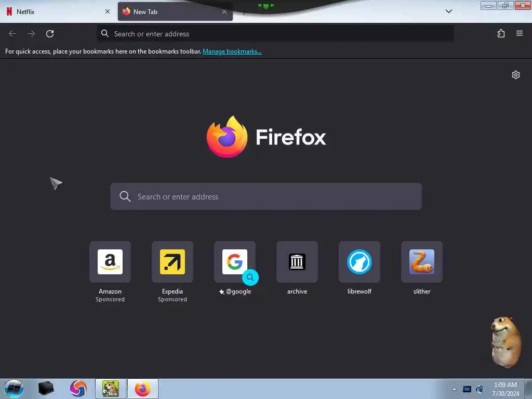The image size is (532, 399).
Task: Click the Show desktop strip
Action: pos(528,389)
